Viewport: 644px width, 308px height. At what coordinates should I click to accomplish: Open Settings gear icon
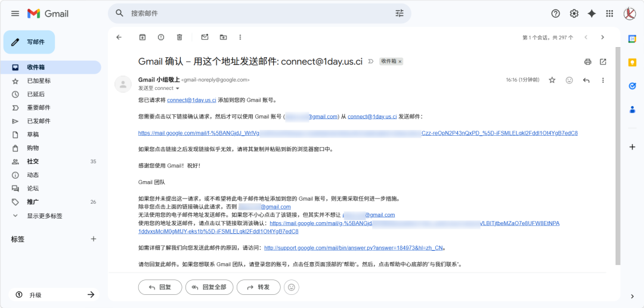[x=574, y=14]
